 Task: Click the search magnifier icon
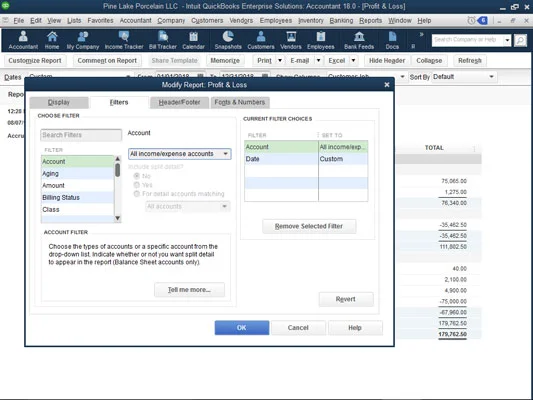coord(520,40)
